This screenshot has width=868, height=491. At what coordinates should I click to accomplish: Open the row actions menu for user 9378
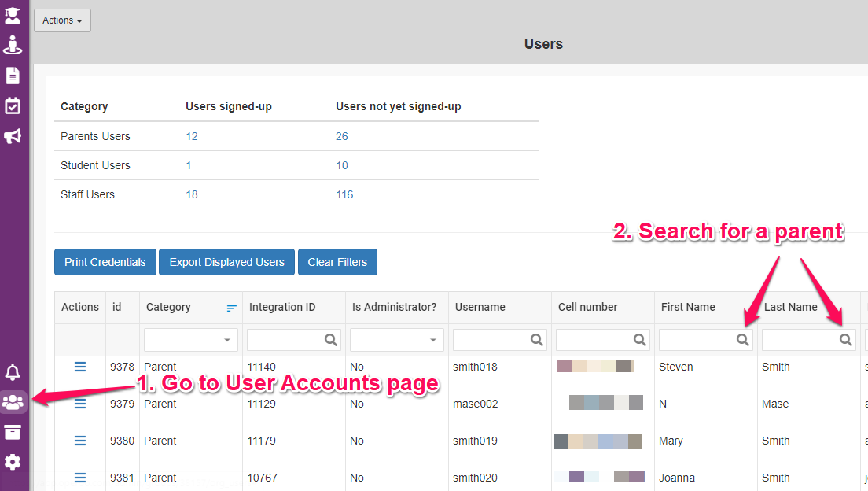[80, 367]
